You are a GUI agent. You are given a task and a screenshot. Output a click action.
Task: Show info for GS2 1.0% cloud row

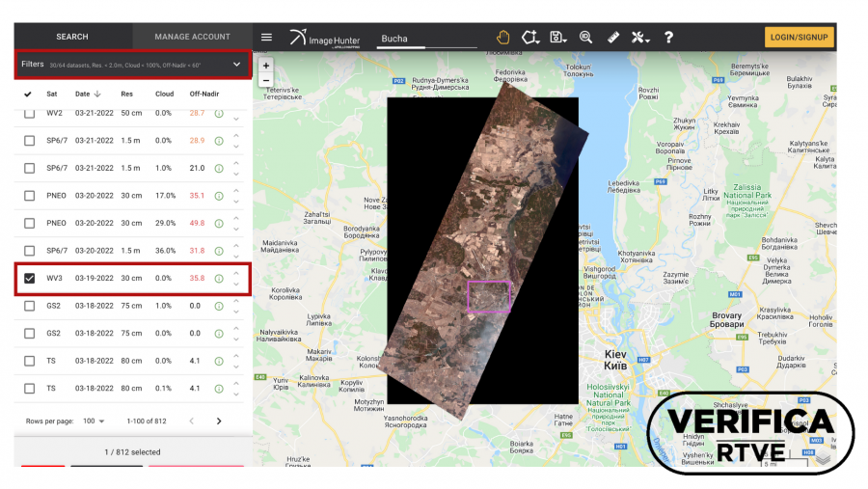(219, 307)
